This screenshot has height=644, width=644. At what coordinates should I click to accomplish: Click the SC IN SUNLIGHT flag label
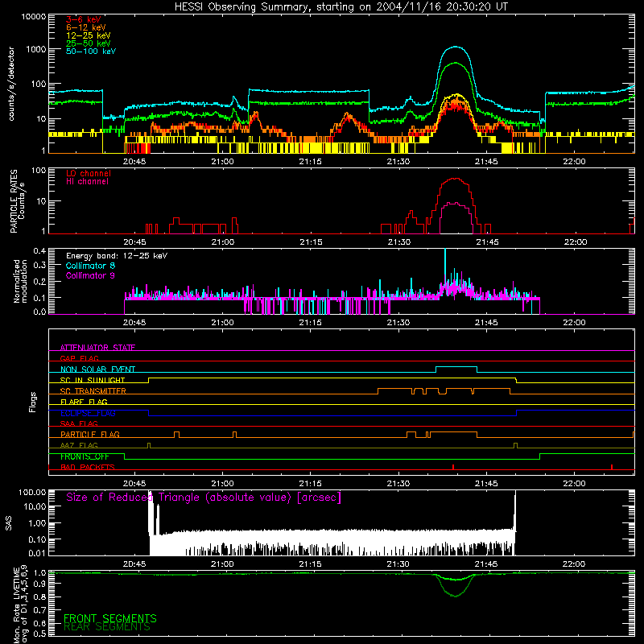[93, 380]
